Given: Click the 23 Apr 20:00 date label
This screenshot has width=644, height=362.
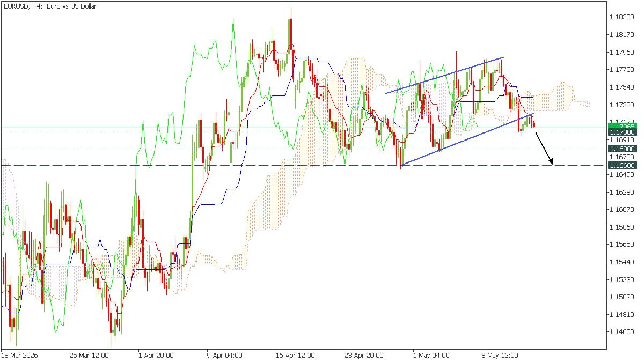Looking at the screenshot, I should pyautogui.click(x=363, y=355).
